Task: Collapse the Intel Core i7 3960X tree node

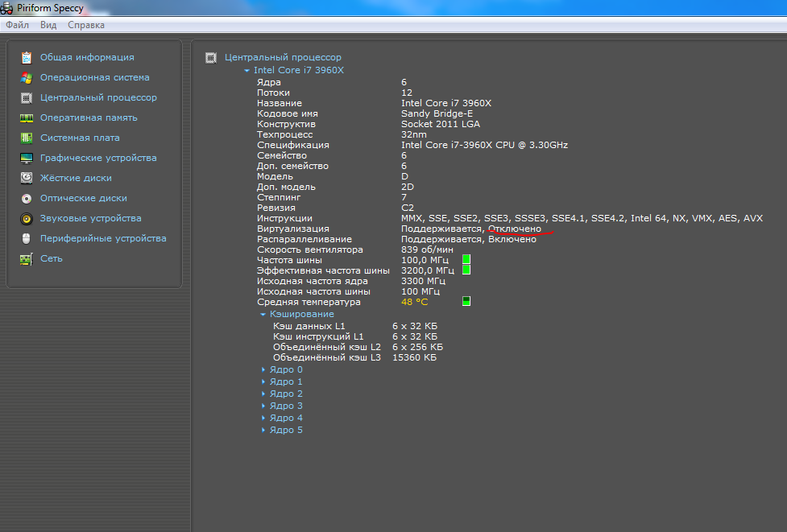Action: click(x=246, y=71)
